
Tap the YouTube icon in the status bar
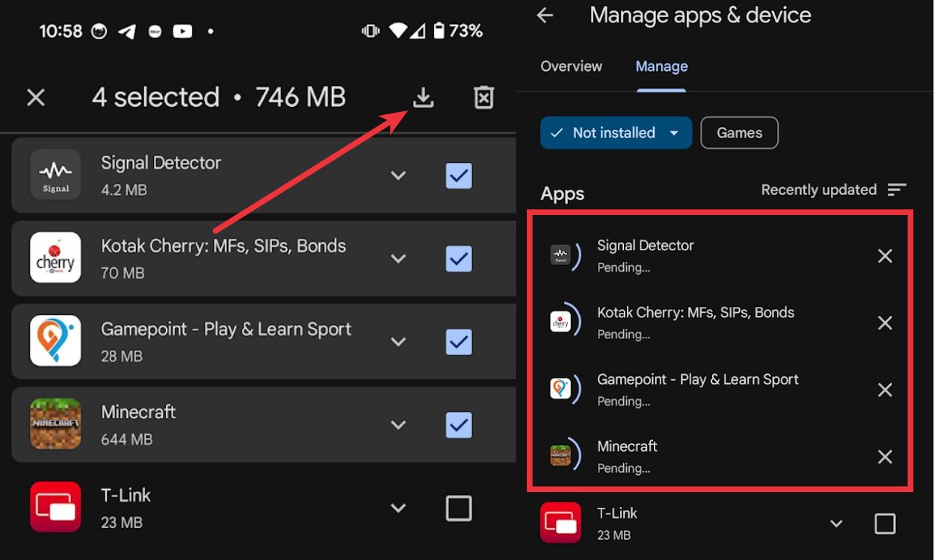(x=182, y=31)
